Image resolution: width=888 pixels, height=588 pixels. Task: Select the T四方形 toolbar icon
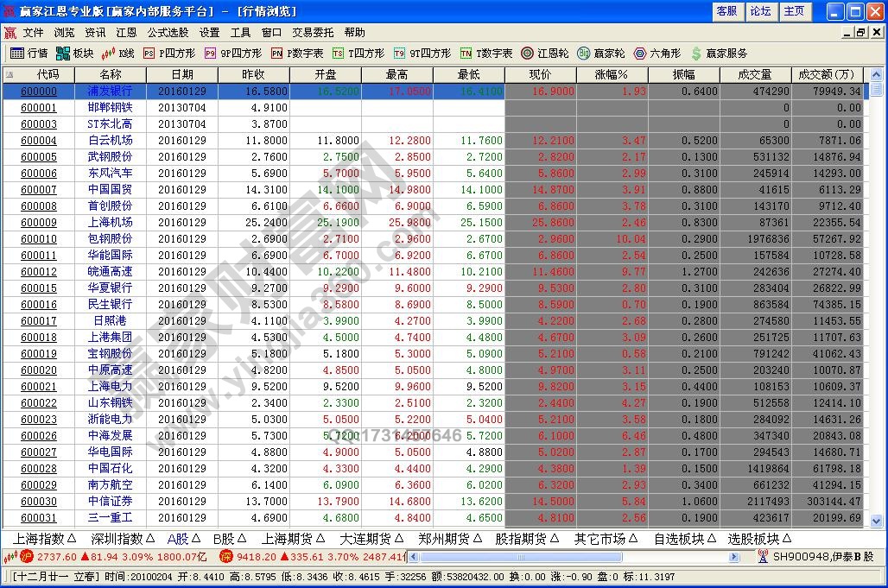[x=339, y=53]
